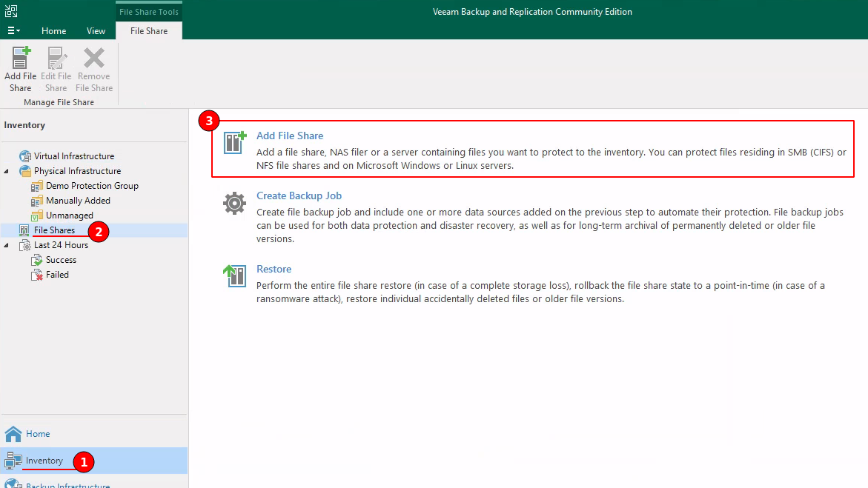868x488 pixels.
Task: Click the Unmanaged group icon
Action: [x=37, y=215]
